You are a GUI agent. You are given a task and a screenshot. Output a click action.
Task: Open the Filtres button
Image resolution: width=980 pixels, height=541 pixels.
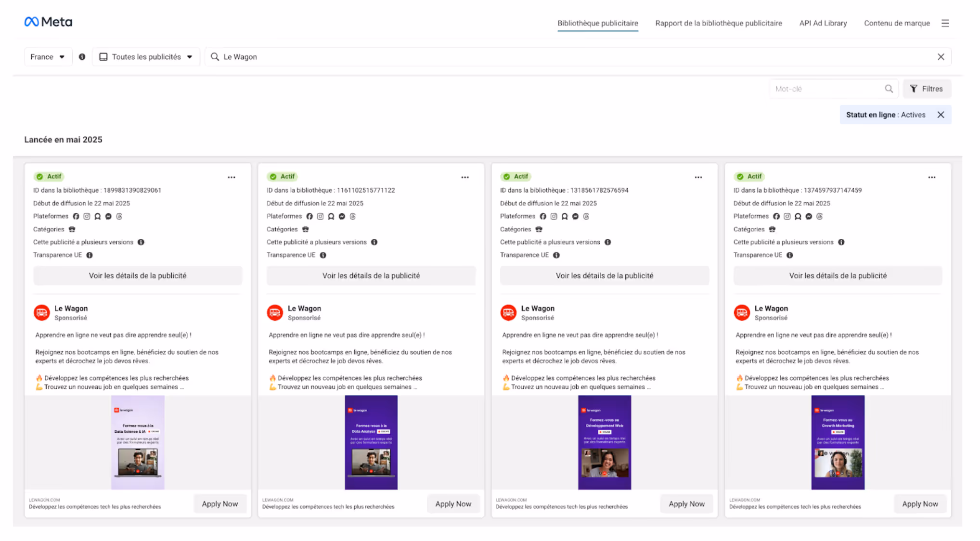pos(927,89)
